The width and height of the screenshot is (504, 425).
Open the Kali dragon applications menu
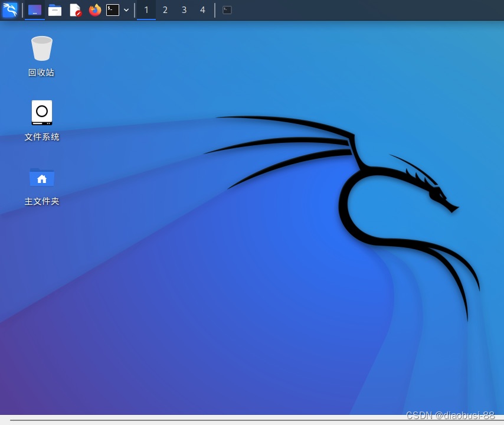click(x=10, y=10)
